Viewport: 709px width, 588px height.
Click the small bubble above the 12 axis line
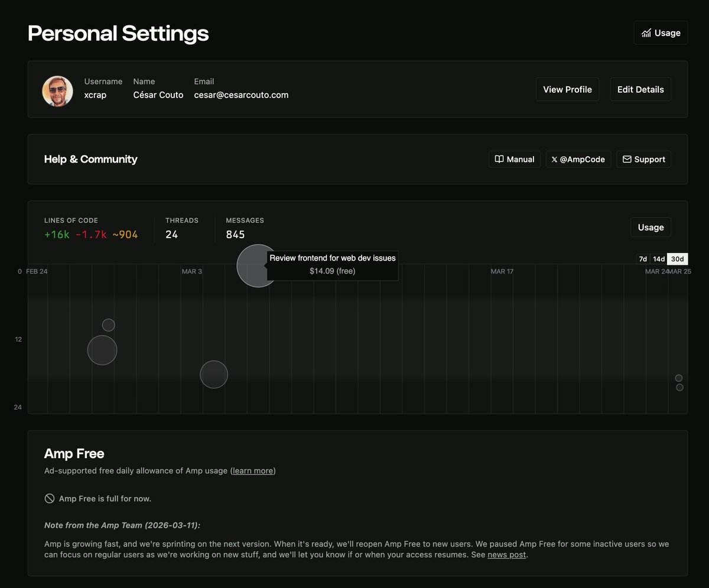point(108,325)
